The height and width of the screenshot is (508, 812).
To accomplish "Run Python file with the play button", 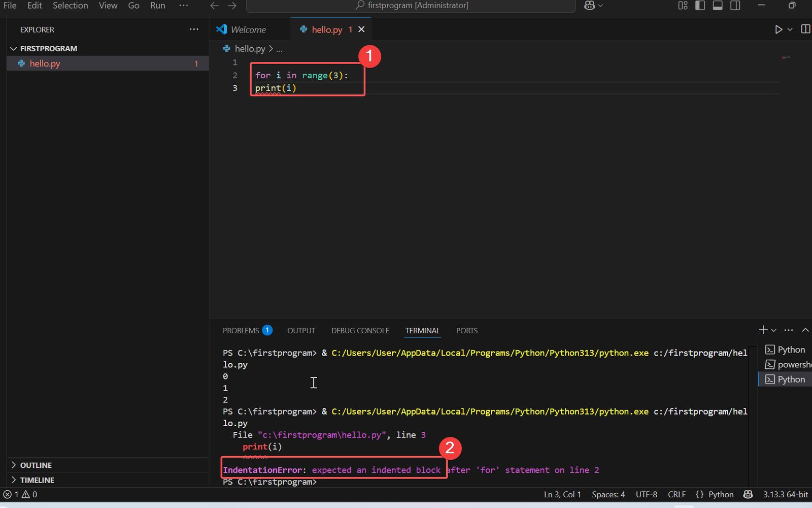I will point(779,29).
